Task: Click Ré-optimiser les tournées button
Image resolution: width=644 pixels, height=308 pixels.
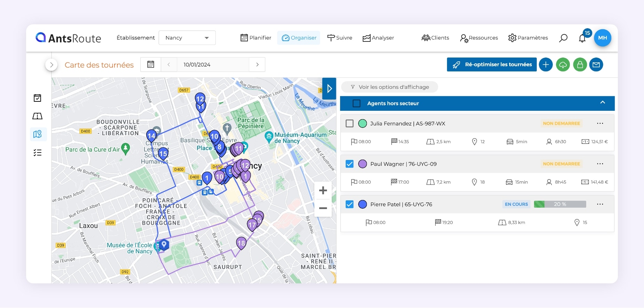Action: point(492,65)
